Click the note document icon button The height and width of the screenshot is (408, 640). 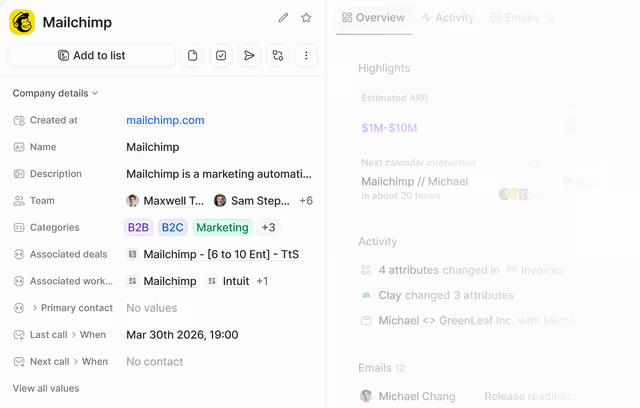pyautogui.click(x=192, y=55)
